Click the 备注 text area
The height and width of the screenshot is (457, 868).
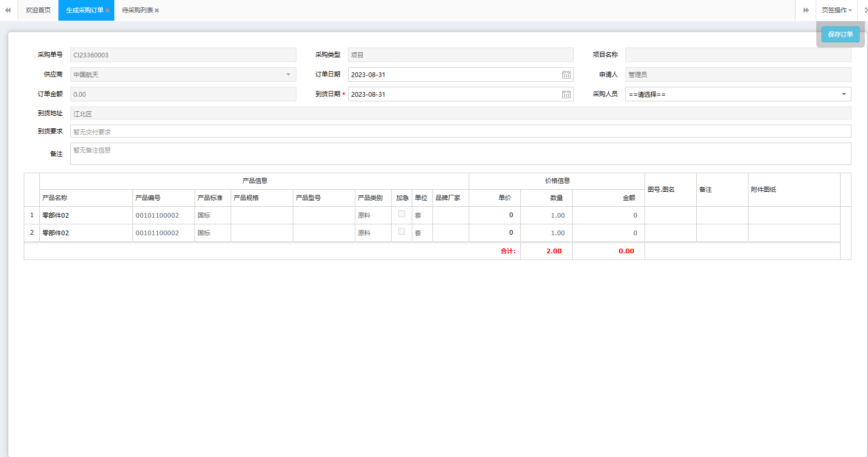pyautogui.click(x=460, y=154)
